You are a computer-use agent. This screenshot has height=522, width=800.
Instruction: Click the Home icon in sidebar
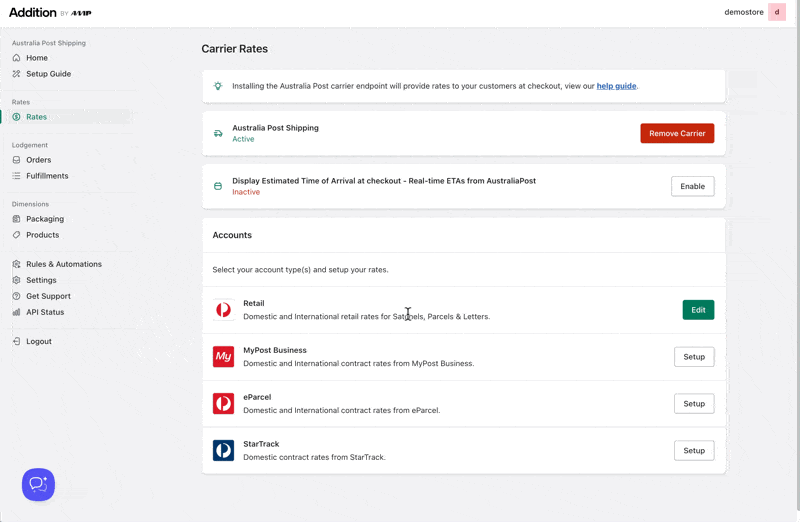[16, 58]
